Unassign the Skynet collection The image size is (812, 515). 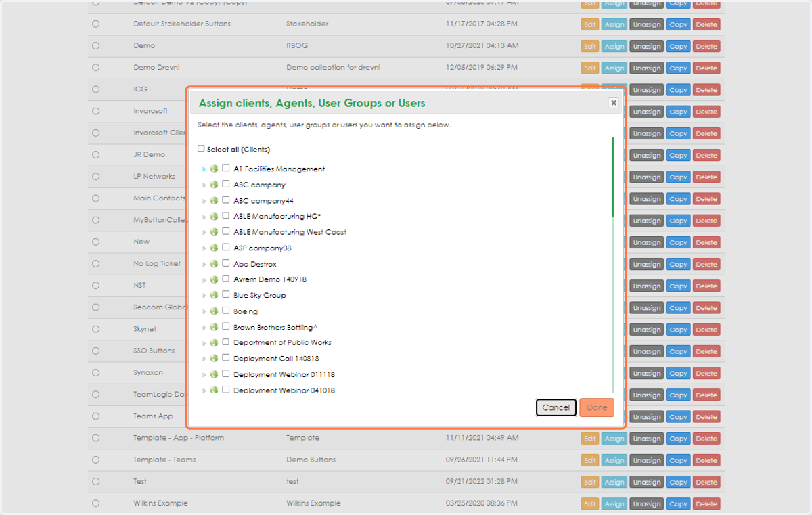coord(647,330)
